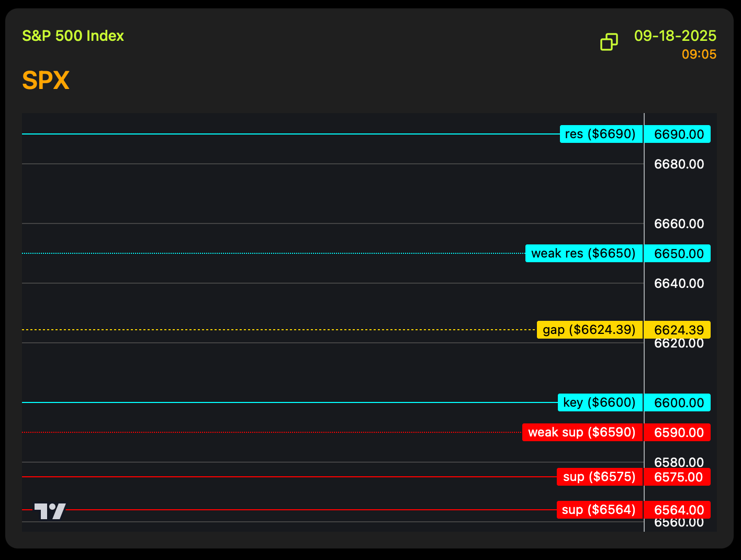This screenshot has height=560, width=741.
Task: Select the res ($6690) level label
Action: click(x=601, y=134)
